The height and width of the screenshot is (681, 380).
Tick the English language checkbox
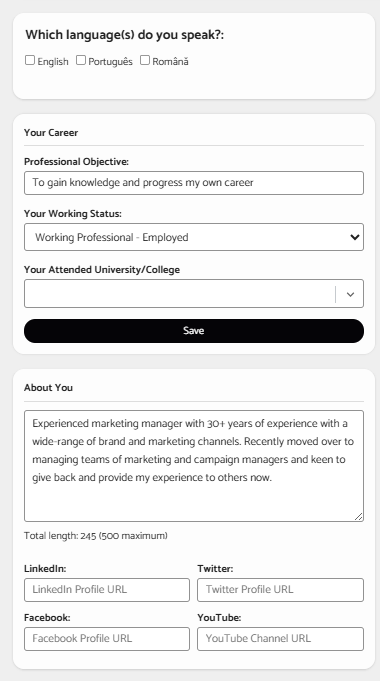(x=30, y=60)
